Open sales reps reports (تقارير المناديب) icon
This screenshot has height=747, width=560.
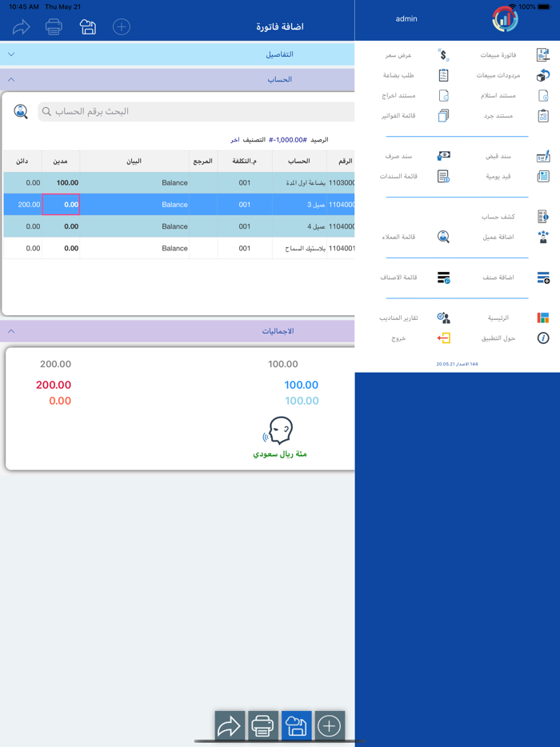pyautogui.click(x=444, y=318)
